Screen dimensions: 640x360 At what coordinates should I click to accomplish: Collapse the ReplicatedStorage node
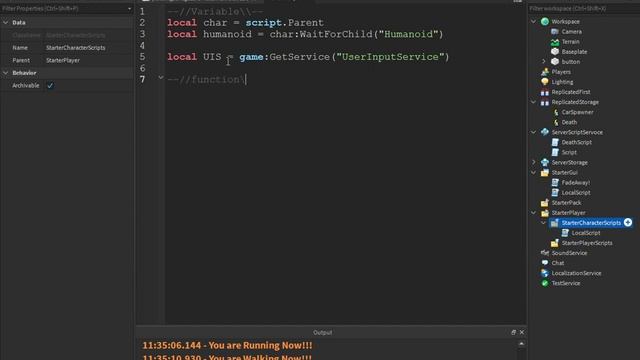[533, 102]
